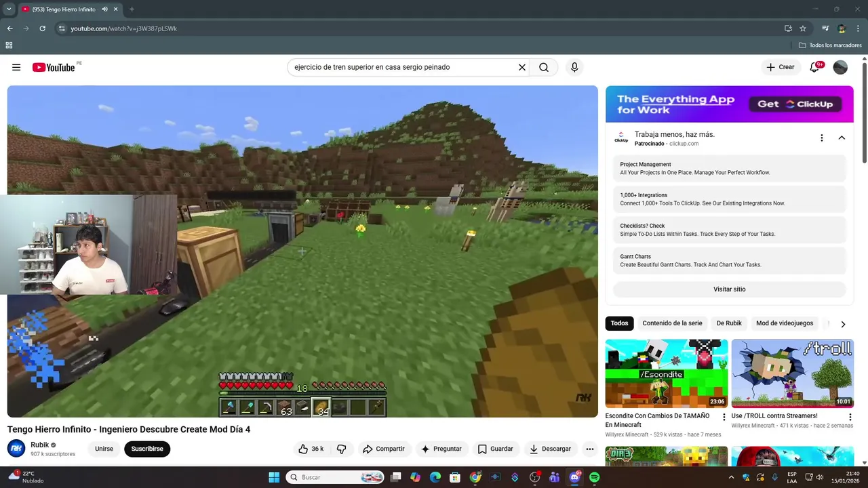
Task: Open a new browser tab
Action: click(x=132, y=9)
